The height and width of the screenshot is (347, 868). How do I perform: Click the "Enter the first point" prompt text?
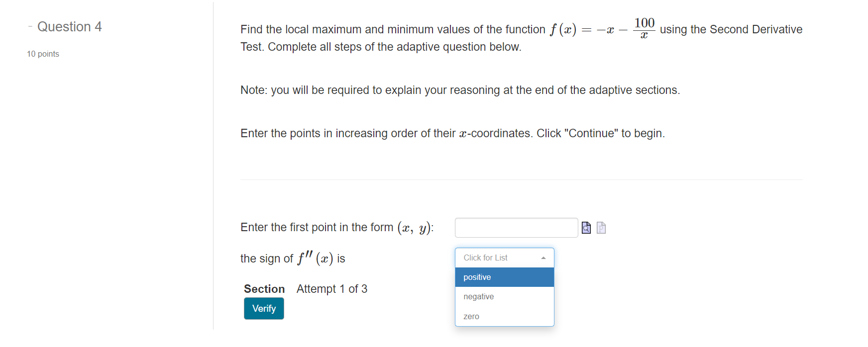[x=336, y=227]
